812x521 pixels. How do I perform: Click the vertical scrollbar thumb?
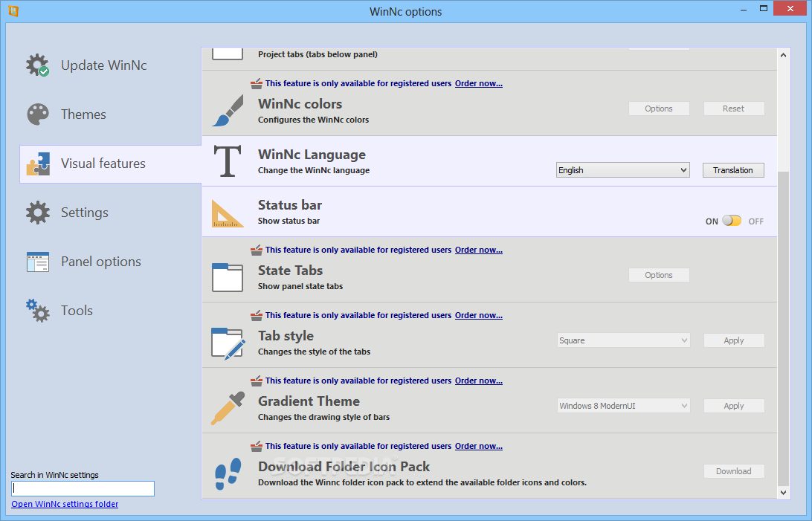point(783,329)
